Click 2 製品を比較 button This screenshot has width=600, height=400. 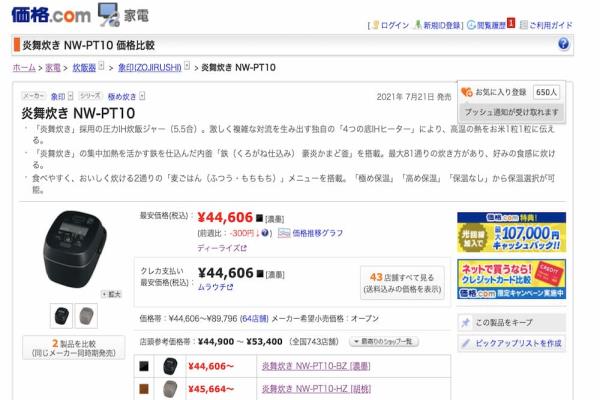[x=74, y=348]
